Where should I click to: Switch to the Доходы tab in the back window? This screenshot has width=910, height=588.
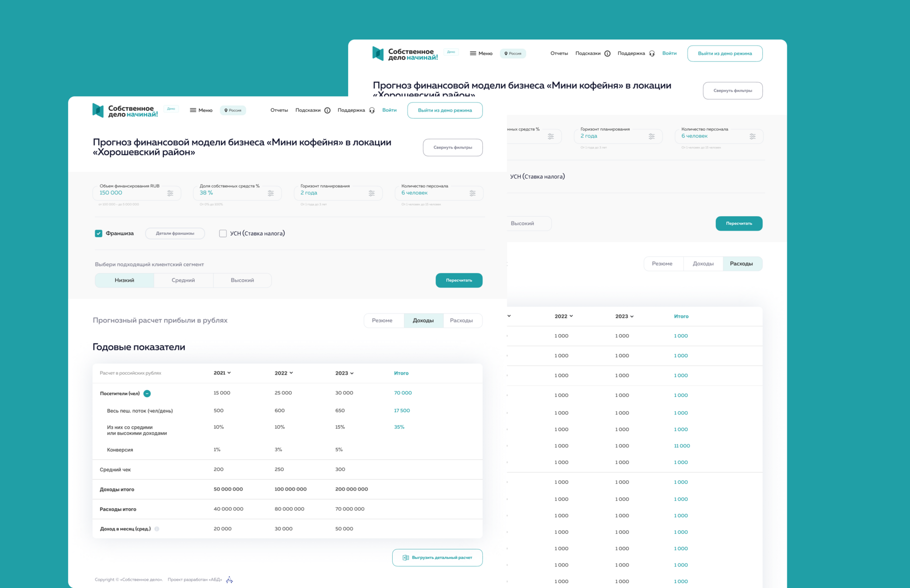pos(703,264)
